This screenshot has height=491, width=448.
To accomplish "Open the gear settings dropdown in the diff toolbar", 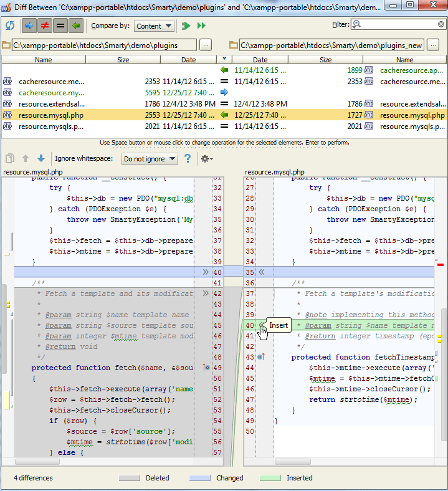I will pos(207,159).
